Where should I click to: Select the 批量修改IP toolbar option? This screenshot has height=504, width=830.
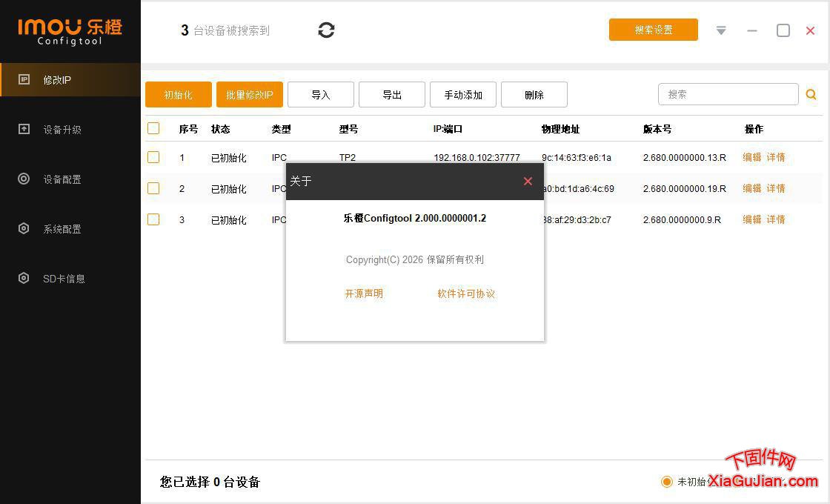coord(249,94)
